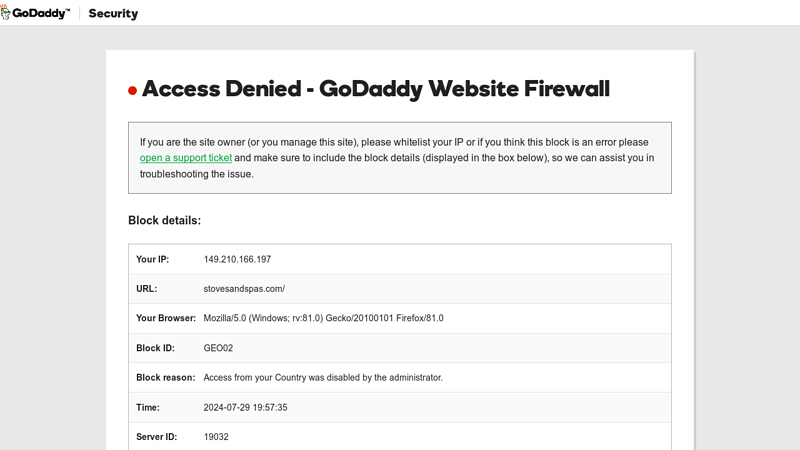Click the 'Block reason:' row label
The height and width of the screenshot is (450, 800).
[x=166, y=378]
